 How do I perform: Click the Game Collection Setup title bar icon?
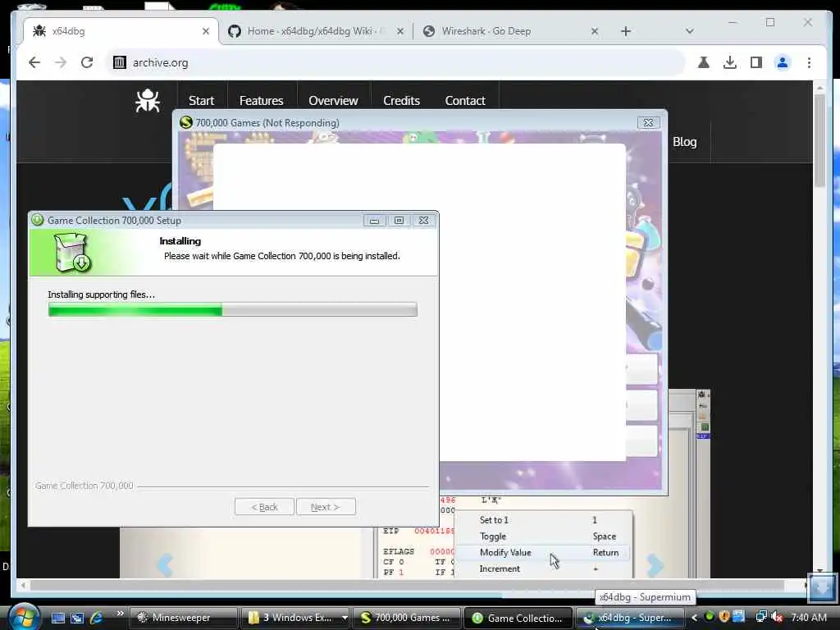37,220
